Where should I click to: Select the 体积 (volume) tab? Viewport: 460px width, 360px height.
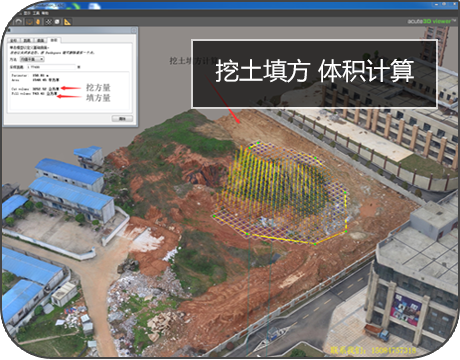[54, 40]
